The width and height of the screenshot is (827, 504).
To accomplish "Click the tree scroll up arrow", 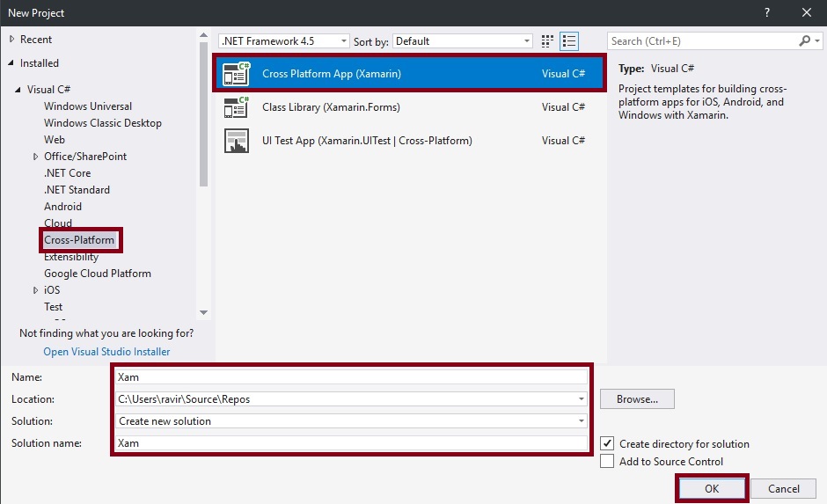I will pos(203,35).
